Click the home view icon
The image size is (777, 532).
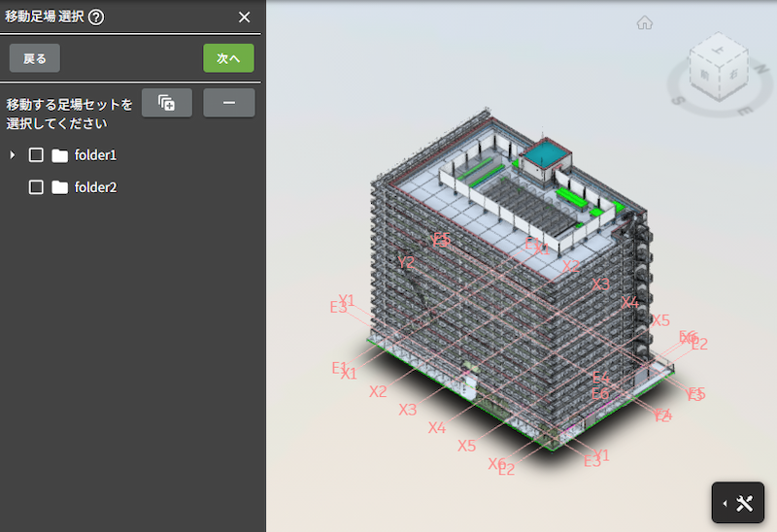pyautogui.click(x=644, y=23)
